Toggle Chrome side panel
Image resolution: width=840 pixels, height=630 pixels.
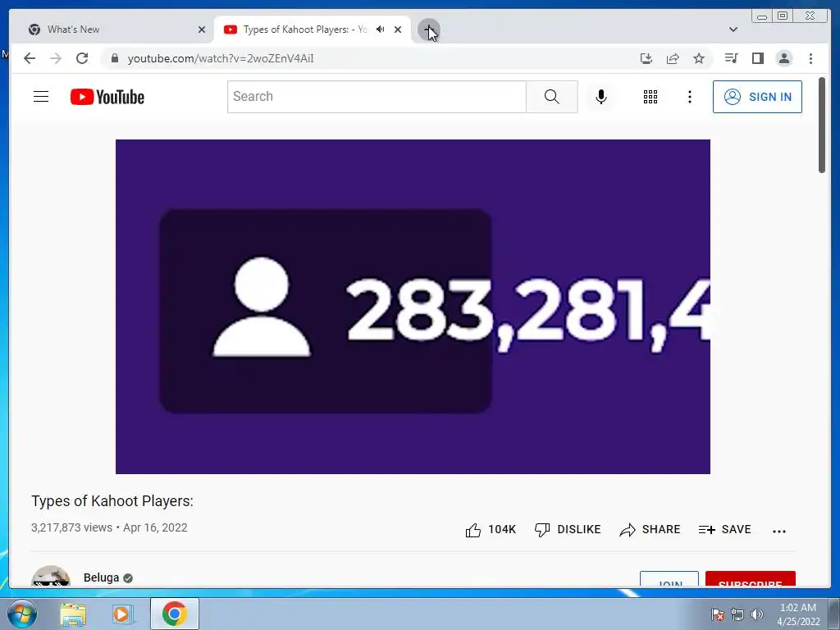tap(757, 58)
